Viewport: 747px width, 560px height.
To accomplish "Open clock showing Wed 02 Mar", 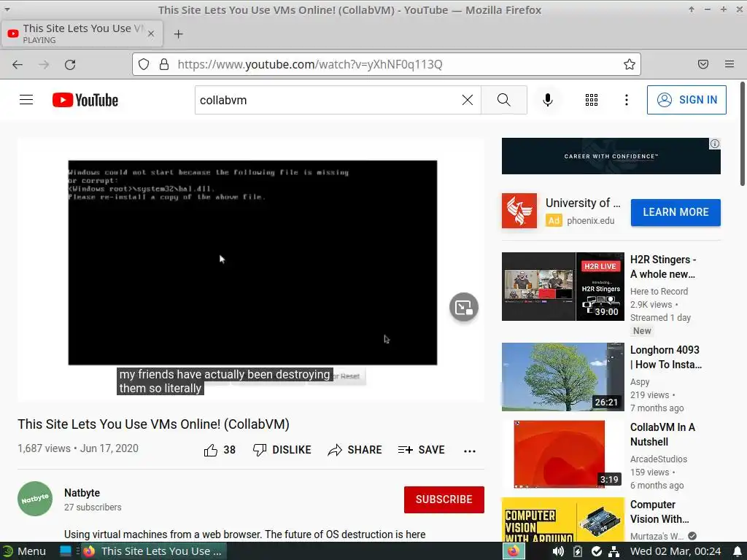I will tap(676, 551).
